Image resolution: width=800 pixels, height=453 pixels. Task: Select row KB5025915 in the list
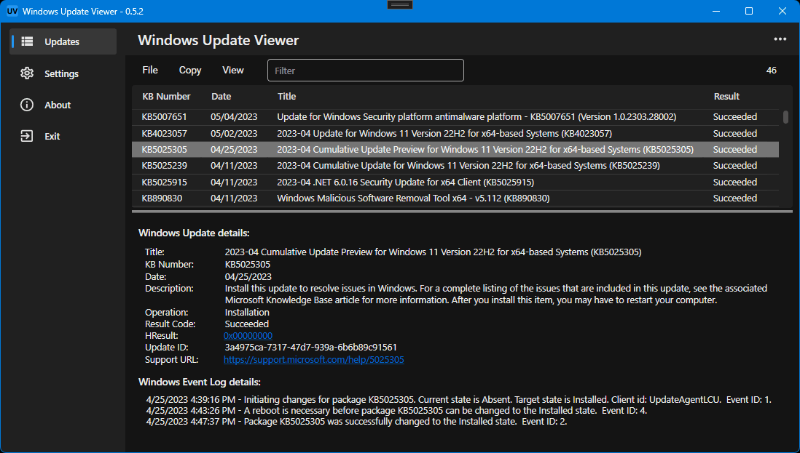point(456,182)
